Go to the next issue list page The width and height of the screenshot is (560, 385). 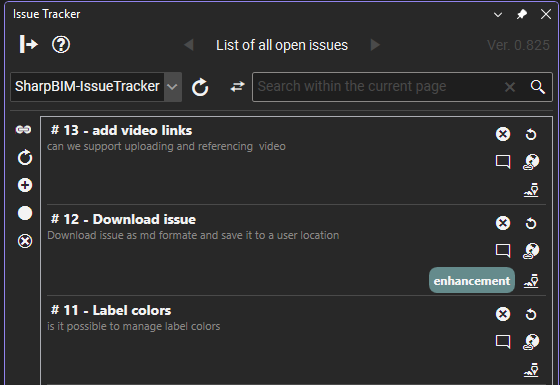[375, 45]
